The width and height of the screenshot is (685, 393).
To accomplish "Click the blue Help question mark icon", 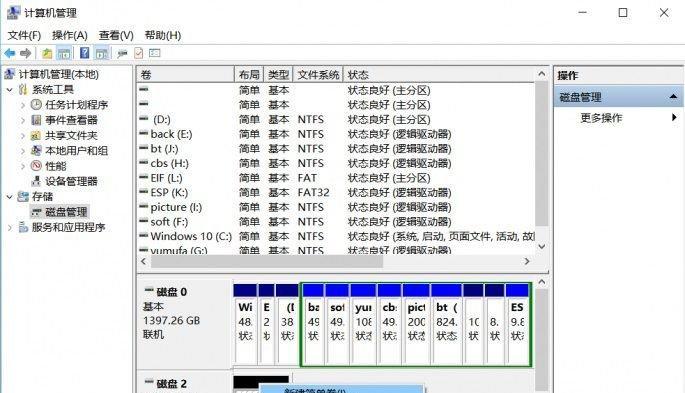I will click(84, 53).
